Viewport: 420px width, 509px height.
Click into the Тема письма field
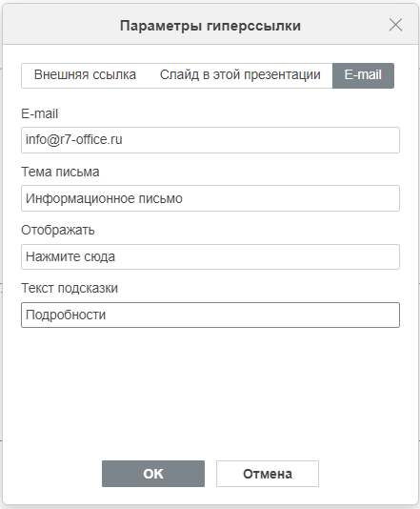tap(210, 198)
